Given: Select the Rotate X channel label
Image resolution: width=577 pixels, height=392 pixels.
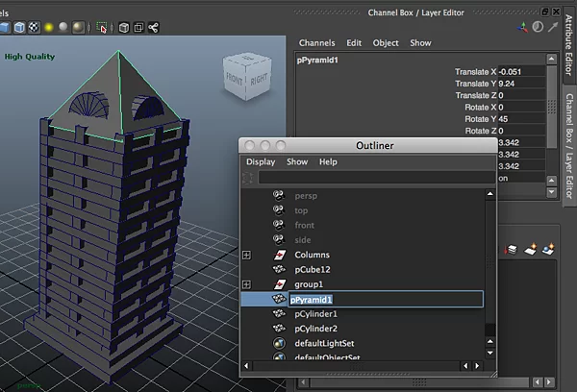Looking at the screenshot, I should click(481, 107).
